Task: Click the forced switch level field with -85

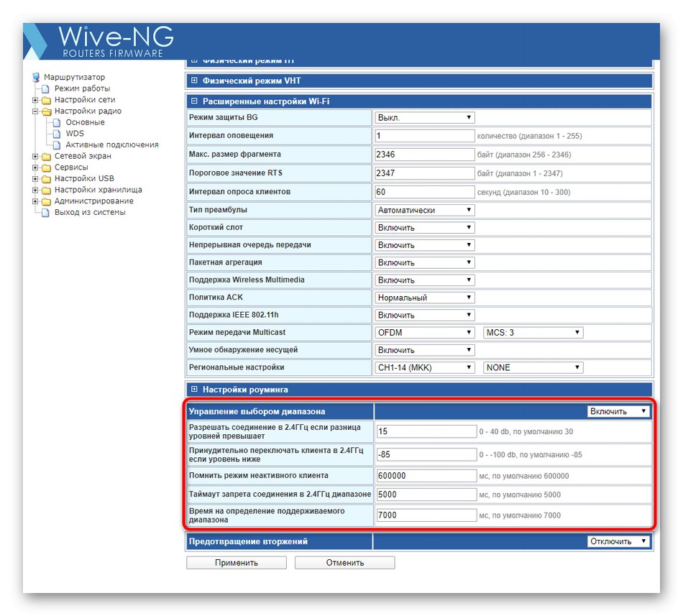Action: 427,454
